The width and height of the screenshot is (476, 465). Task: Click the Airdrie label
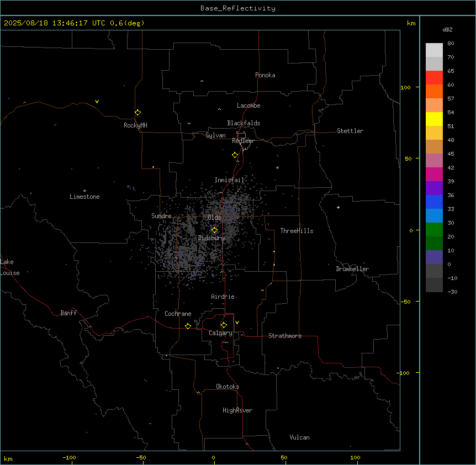pos(223,297)
